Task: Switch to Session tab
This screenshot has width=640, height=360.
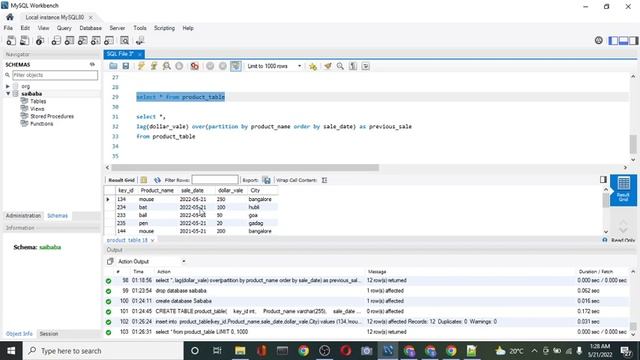Action: click(x=49, y=333)
